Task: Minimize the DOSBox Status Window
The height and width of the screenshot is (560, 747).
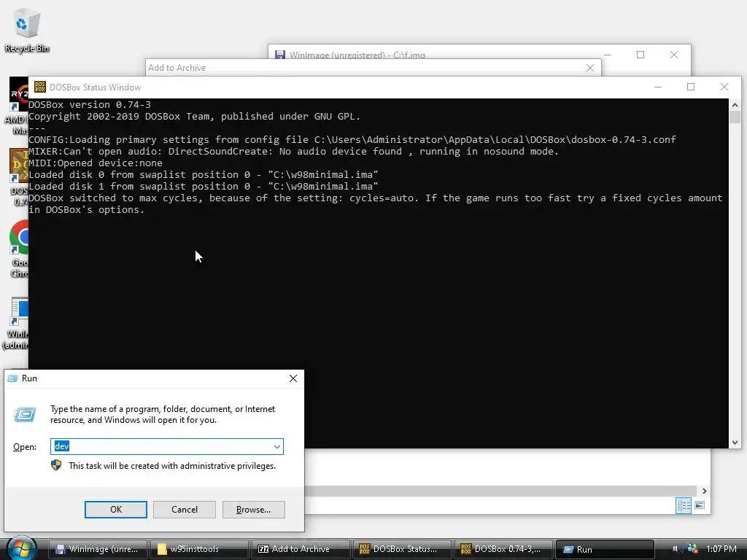Action: pos(658,87)
